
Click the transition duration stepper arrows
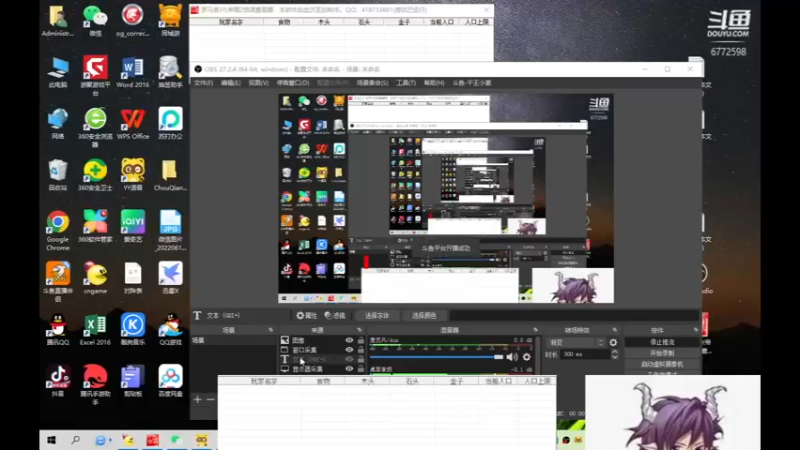point(615,354)
